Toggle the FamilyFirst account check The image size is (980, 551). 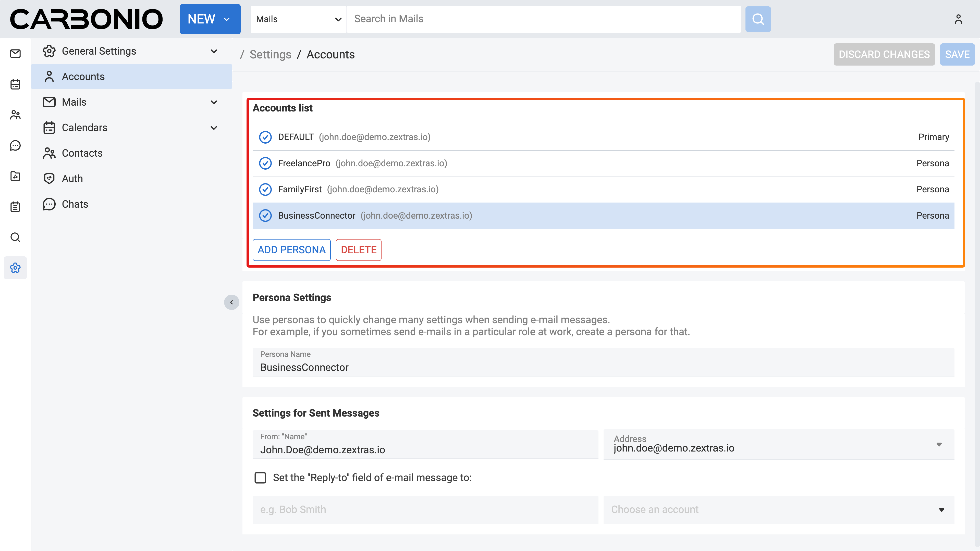click(x=265, y=189)
